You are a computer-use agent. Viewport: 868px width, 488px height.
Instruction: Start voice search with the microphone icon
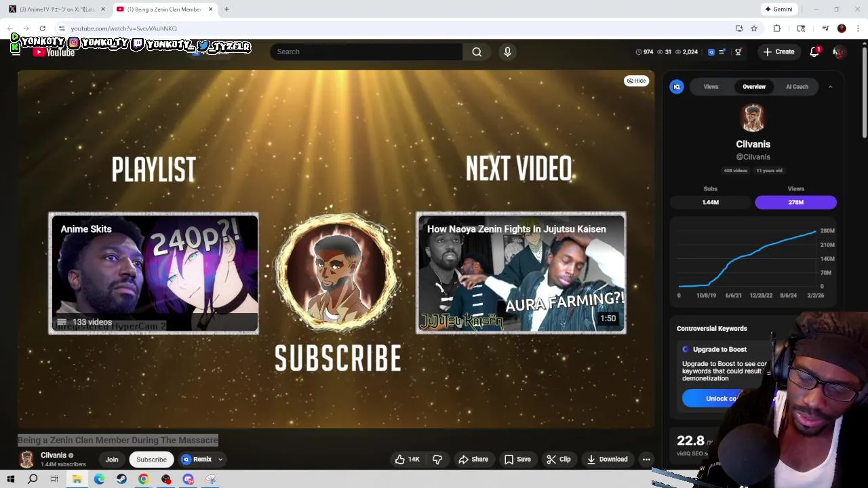pyautogui.click(x=507, y=52)
